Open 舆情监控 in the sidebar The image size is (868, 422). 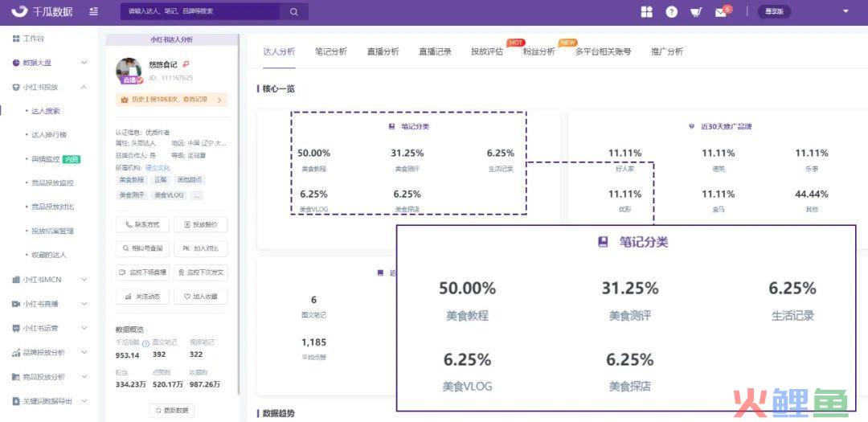[x=46, y=159]
